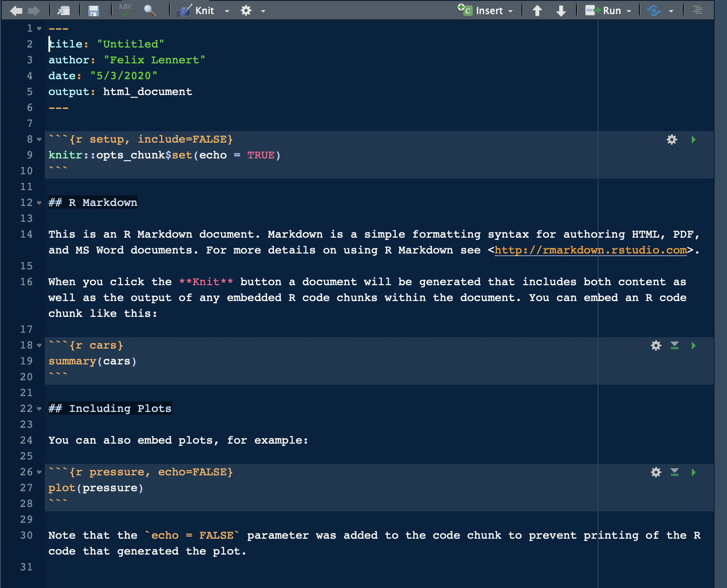Open the pressure chunk options gear
Viewport: 727px width, 588px height.
(x=656, y=472)
